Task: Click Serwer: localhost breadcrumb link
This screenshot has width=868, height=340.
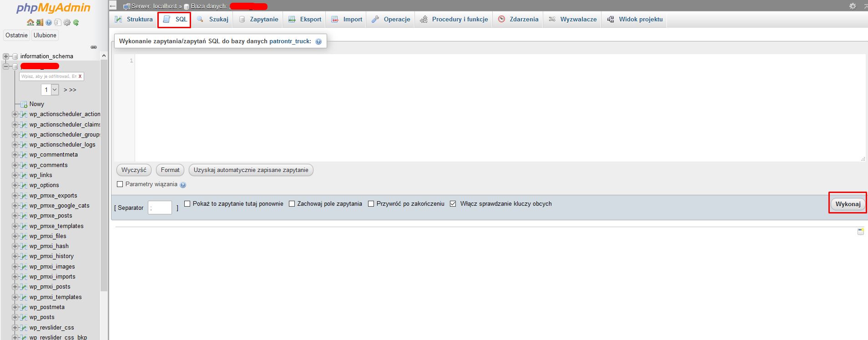Action: [154, 6]
